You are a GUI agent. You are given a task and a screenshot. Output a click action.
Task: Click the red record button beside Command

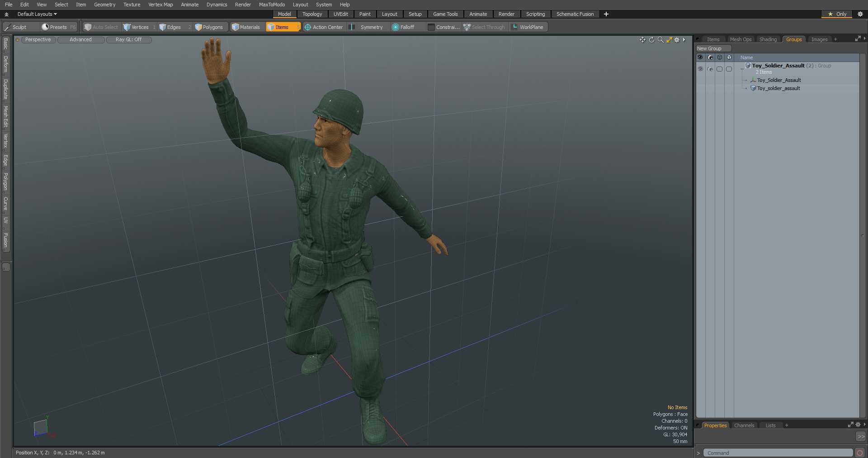(860, 453)
